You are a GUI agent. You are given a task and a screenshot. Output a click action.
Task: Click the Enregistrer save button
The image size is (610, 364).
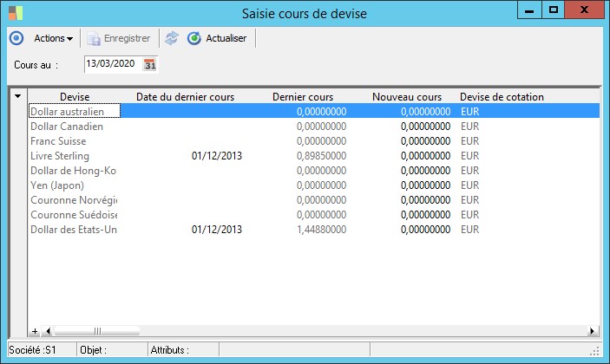(119, 38)
